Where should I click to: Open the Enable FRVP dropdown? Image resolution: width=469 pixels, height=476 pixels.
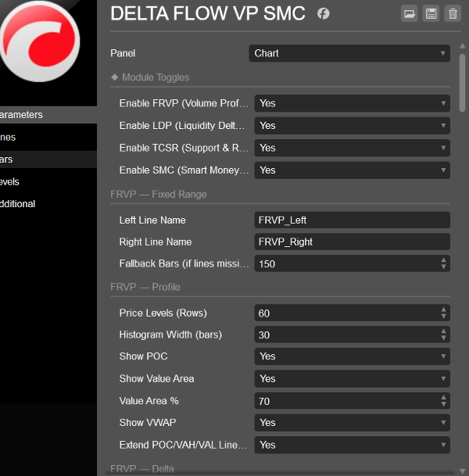tap(352, 103)
